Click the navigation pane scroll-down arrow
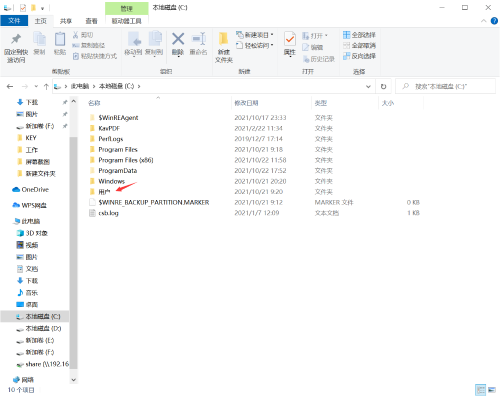Screen dimensions: 500x396 [x=74, y=380]
